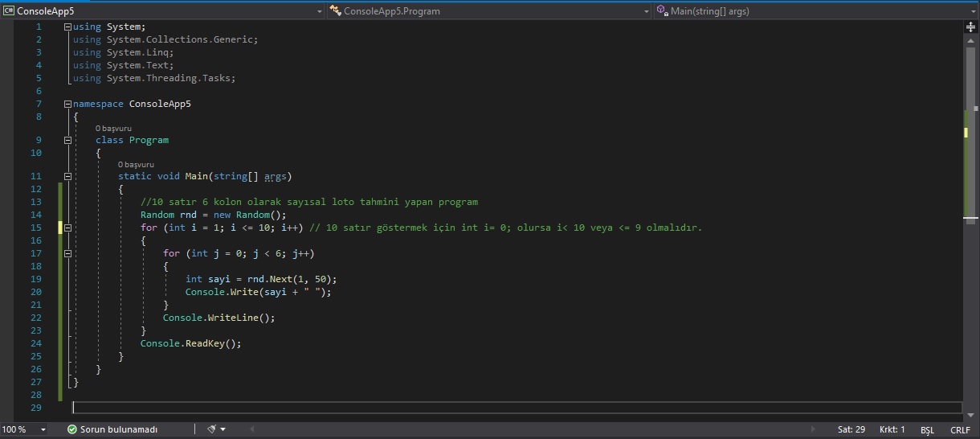Click 'Console.ReadKey();' on line 24
980x439 pixels.
[x=191, y=343]
